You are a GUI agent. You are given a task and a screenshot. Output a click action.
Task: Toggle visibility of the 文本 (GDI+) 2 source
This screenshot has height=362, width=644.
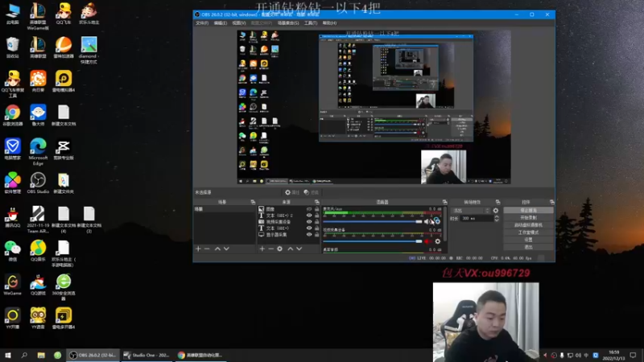[x=309, y=215]
